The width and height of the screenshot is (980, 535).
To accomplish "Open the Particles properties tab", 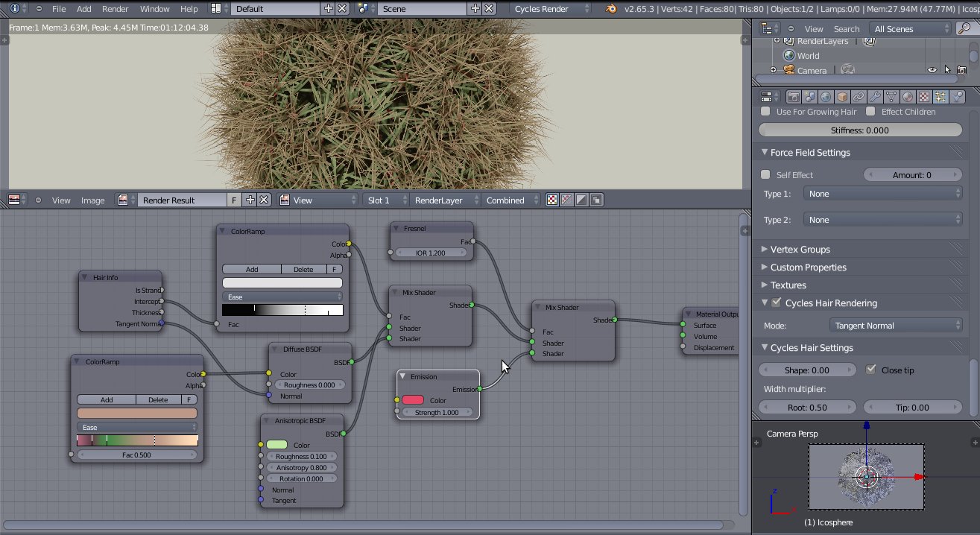I will pyautogui.click(x=940, y=96).
